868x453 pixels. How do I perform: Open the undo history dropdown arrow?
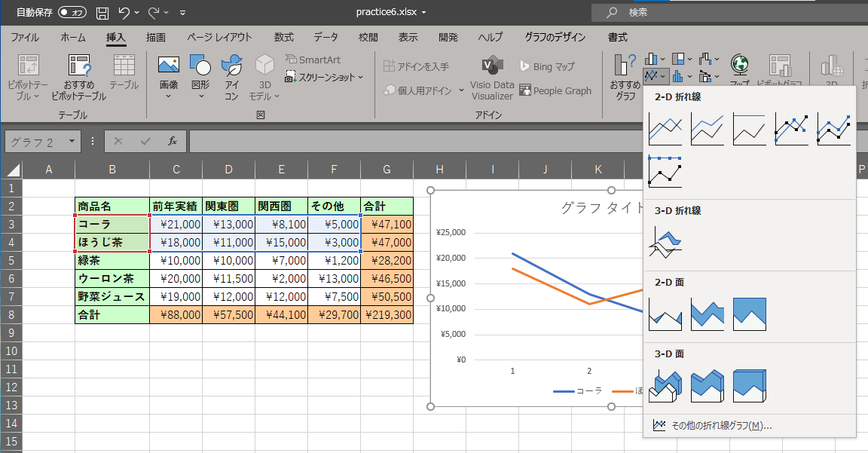136,12
